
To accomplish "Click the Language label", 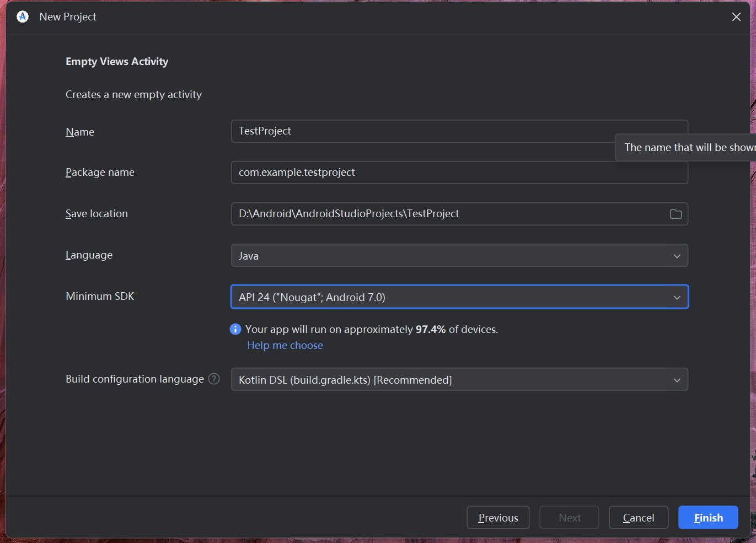I will click(x=89, y=255).
